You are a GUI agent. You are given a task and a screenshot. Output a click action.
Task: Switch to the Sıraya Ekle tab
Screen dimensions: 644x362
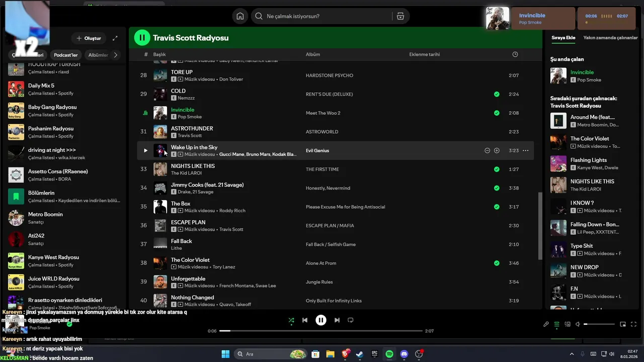click(563, 38)
